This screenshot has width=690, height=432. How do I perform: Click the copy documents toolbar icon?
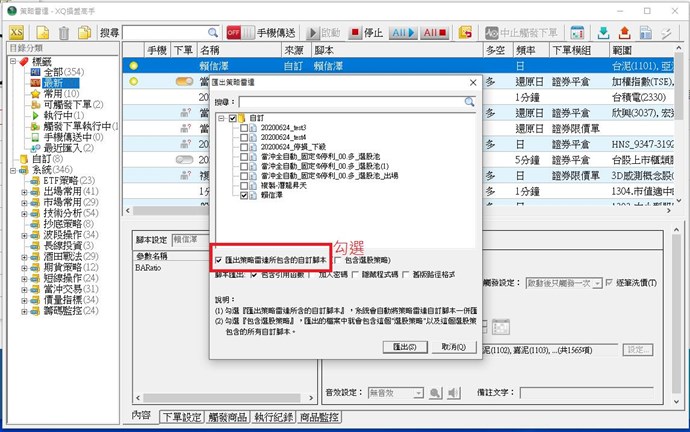(x=84, y=33)
